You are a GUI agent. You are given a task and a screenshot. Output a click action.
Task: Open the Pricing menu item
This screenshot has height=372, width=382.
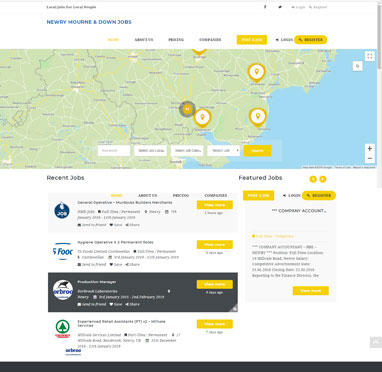pyautogui.click(x=176, y=40)
